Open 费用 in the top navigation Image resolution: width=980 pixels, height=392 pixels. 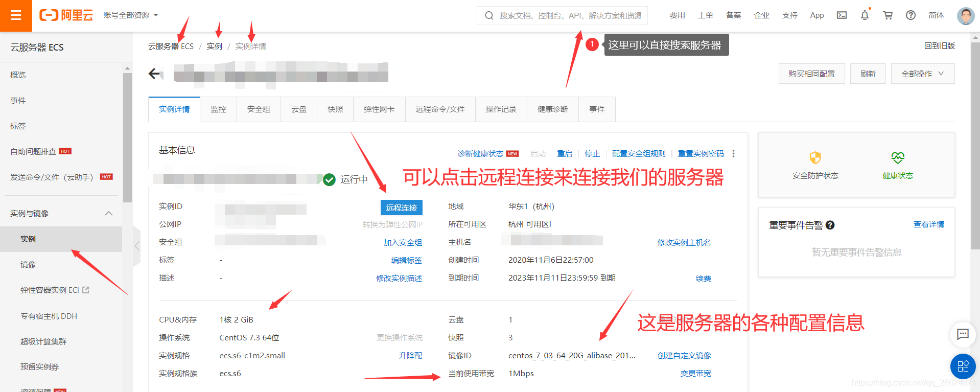coord(677,15)
